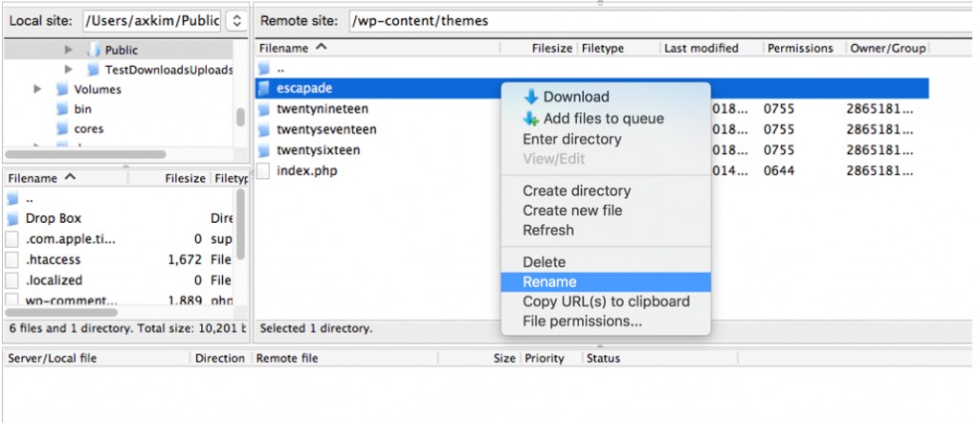Sort remote files by Permissions column
The width and height of the screenshot is (980, 423).
(798, 48)
